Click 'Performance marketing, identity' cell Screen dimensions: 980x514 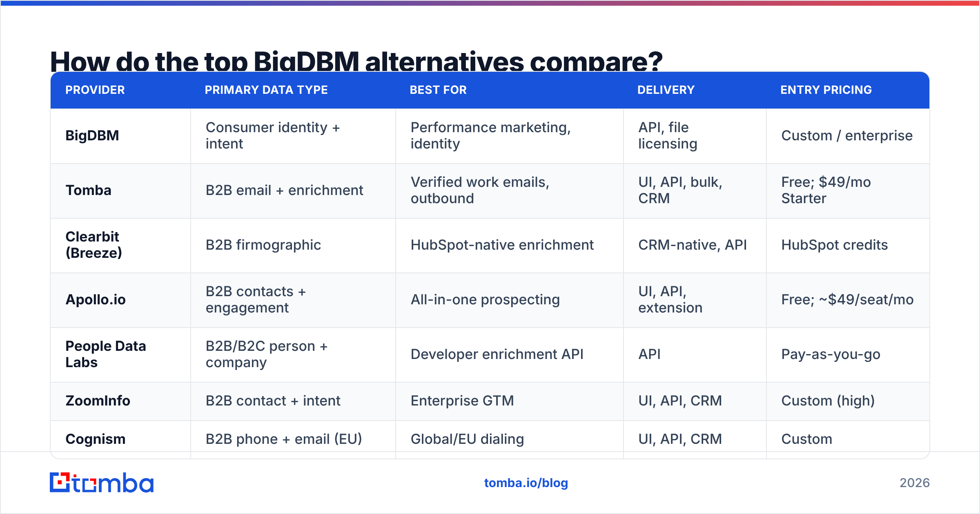click(510, 136)
